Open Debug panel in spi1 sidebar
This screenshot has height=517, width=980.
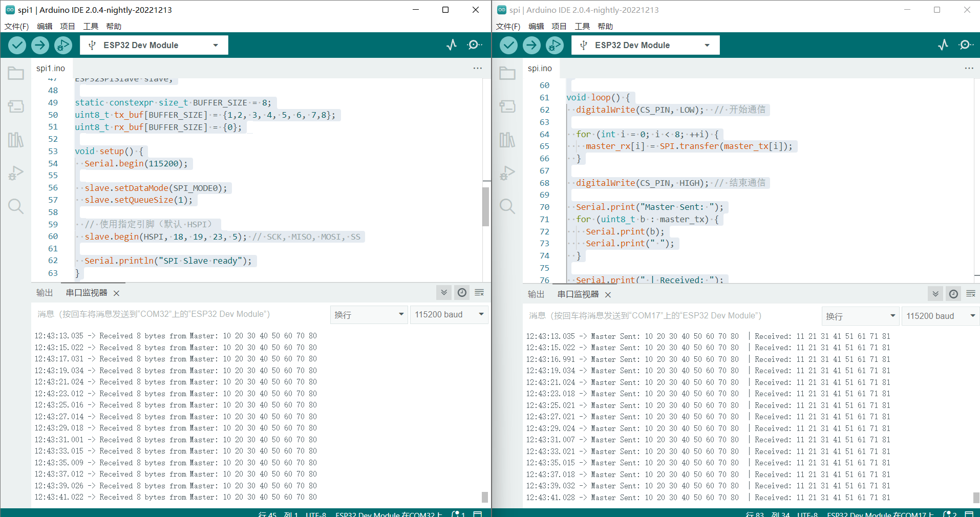[16, 173]
